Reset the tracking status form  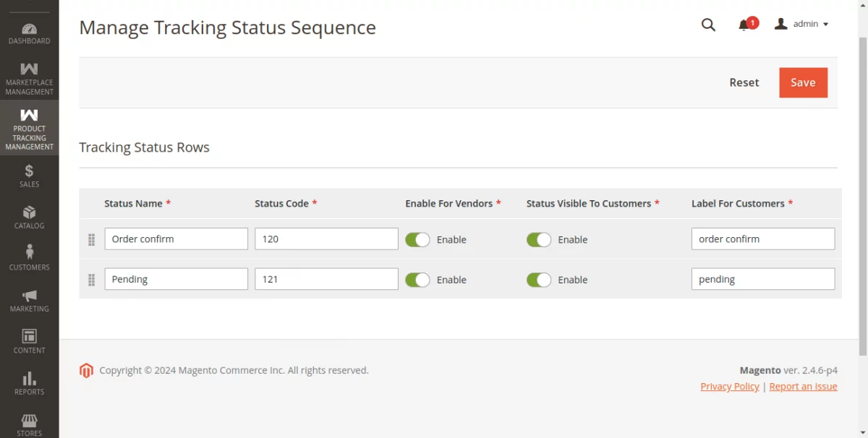[x=744, y=82]
